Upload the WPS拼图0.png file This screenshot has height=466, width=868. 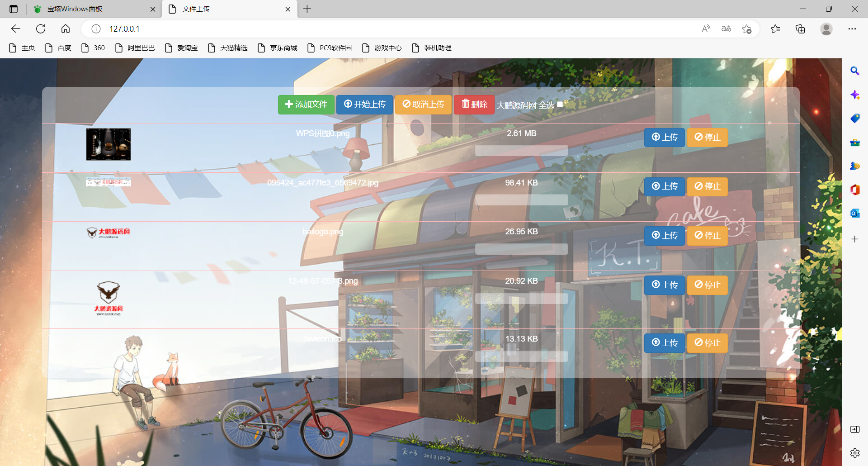click(x=664, y=137)
